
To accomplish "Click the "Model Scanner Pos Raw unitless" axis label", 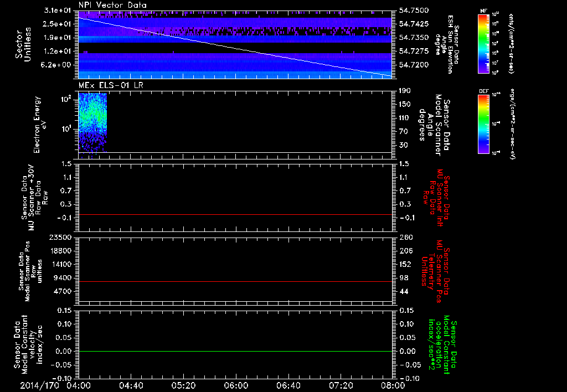I will pyautogui.click(x=30, y=272).
